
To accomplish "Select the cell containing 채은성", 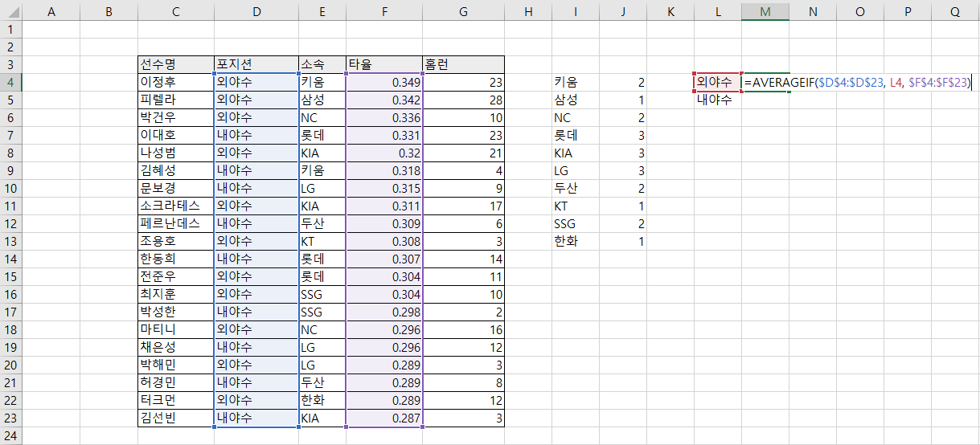I will click(x=175, y=347).
